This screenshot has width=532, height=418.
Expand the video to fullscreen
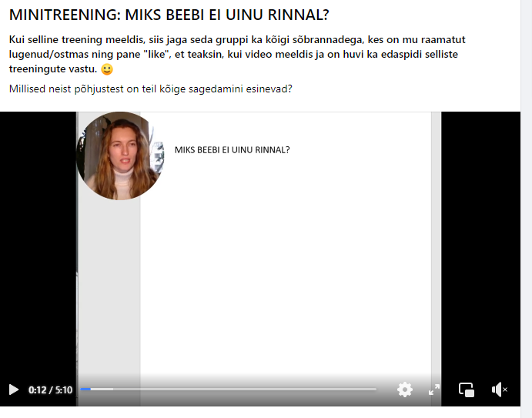pyautogui.click(x=434, y=390)
